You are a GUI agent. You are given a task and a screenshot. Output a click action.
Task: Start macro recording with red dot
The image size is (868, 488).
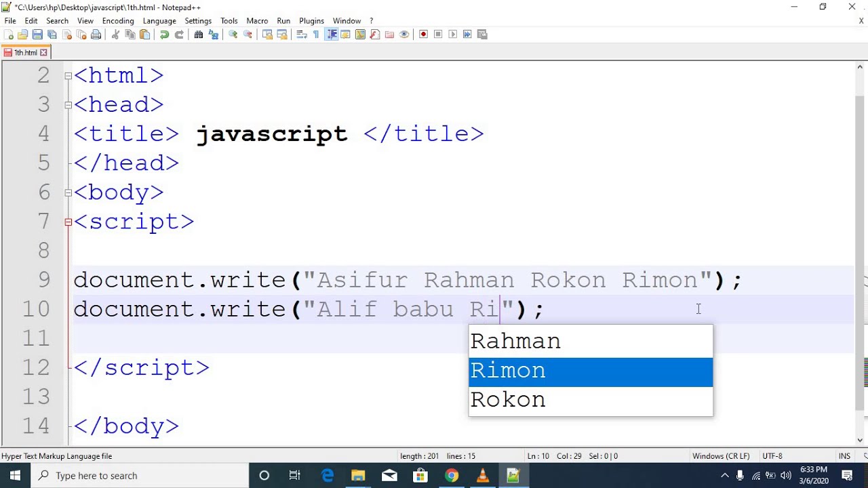423,34
